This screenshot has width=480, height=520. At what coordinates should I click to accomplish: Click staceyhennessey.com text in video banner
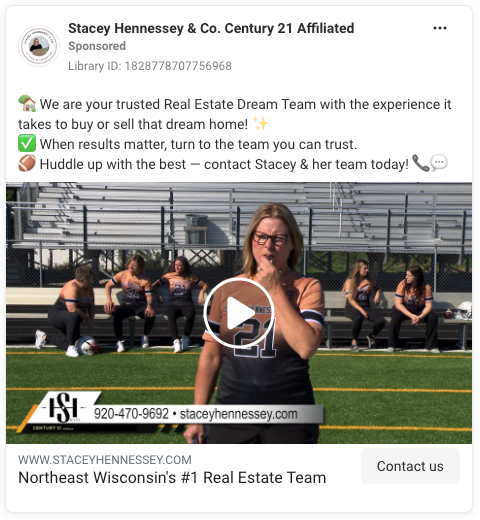click(x=238, y=414)
